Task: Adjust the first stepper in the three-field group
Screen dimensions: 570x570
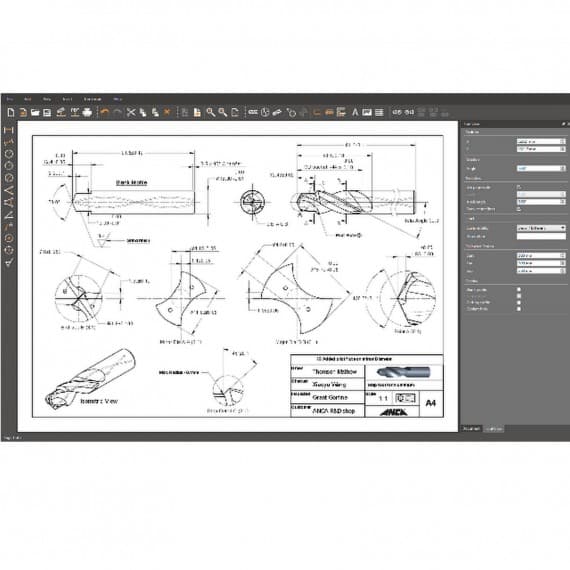Action: [563, 256]
